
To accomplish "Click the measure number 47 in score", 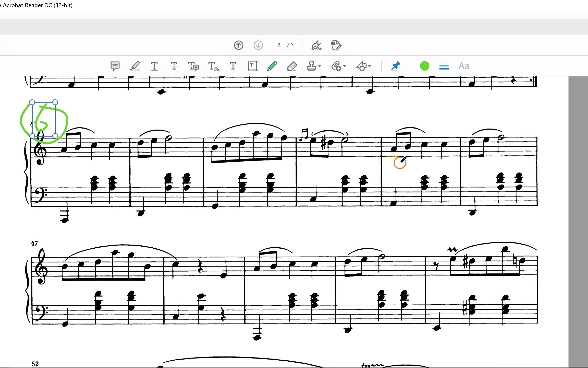I will (34, 244).
